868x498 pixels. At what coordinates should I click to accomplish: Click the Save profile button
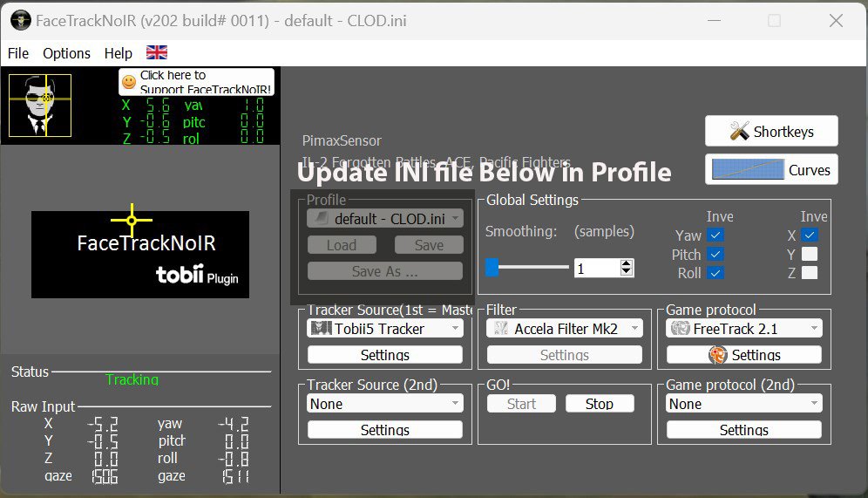click(429, 245)
